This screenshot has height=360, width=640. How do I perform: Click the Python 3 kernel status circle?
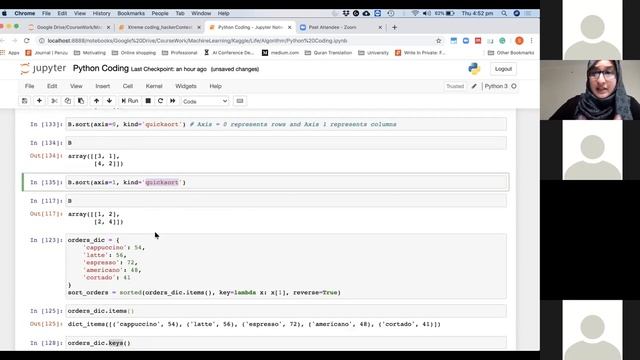pyautogui.click(x=514, y=86)
